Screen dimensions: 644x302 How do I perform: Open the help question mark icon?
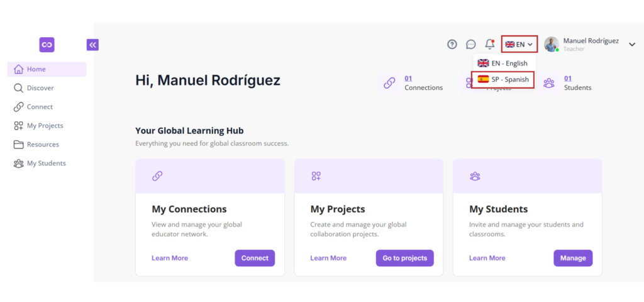[x=452, y=45]
